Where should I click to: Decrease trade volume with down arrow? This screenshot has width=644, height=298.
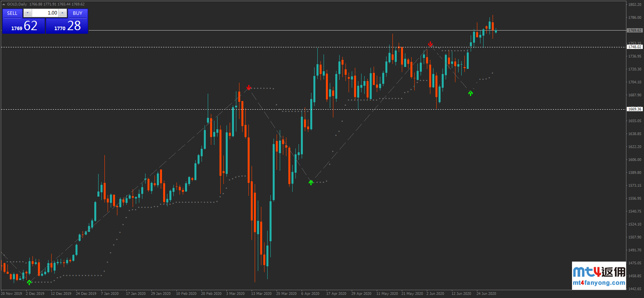(x=27, y=13)
